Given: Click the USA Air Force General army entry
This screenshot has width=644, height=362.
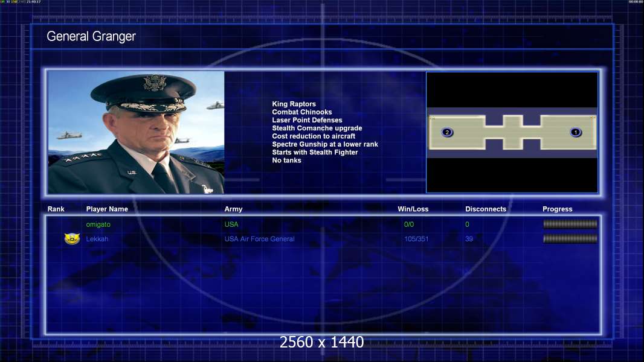Looking at the screenshot, I should pos(259,238).
